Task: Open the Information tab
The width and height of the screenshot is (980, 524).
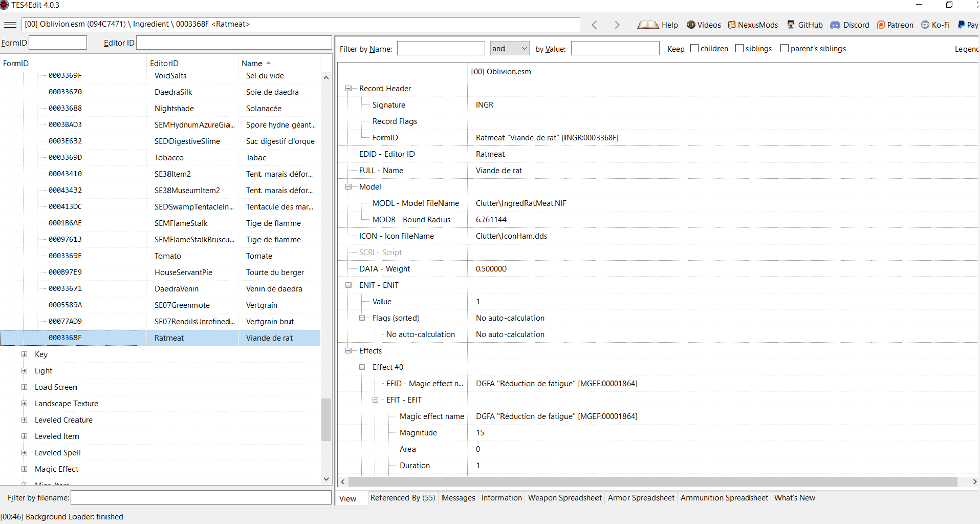Action: [x=502, y=498]
